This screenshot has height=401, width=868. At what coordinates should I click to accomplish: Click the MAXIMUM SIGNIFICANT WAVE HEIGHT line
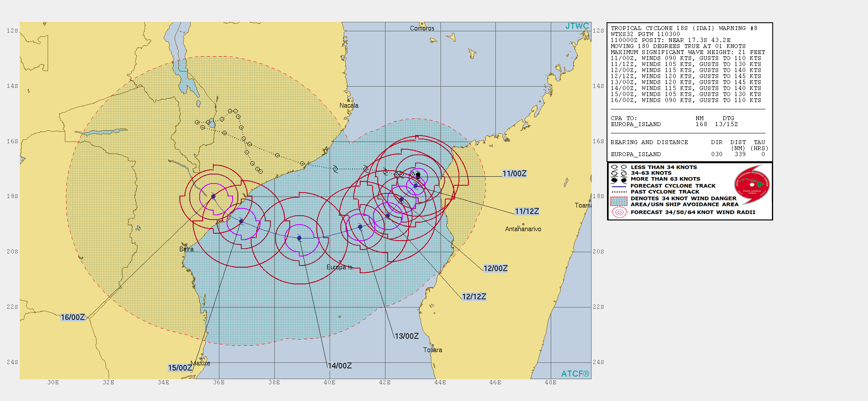pos(688,52)
